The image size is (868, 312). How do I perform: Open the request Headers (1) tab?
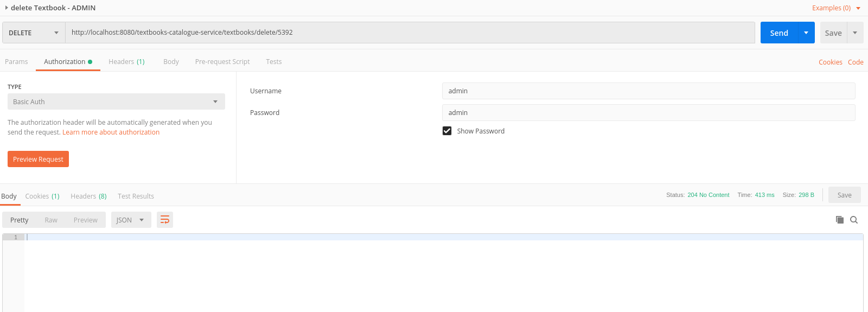tap(126, 62)
